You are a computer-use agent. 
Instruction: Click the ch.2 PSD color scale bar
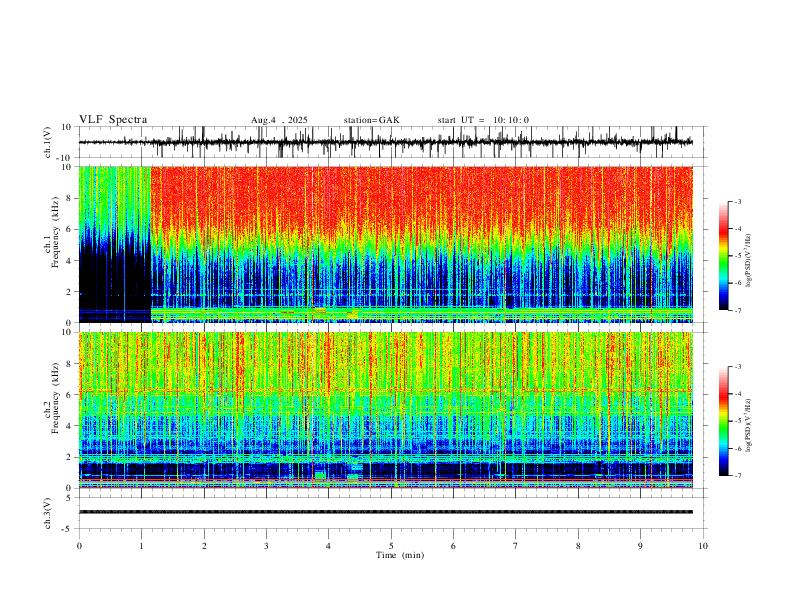point(723,421)
